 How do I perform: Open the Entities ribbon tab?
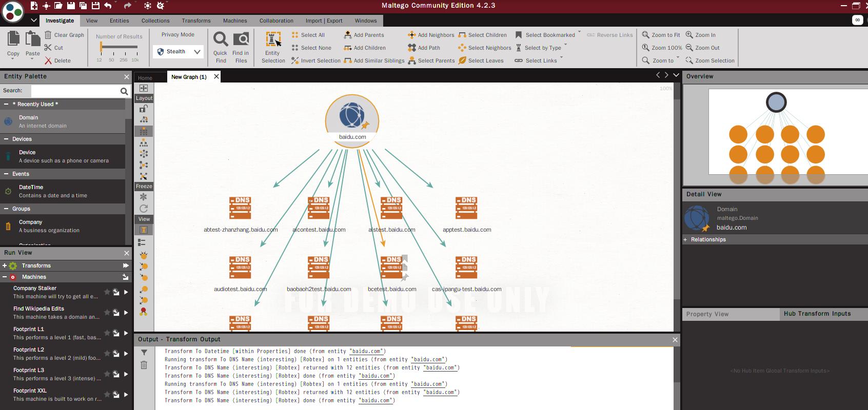(x=120, y=20)
